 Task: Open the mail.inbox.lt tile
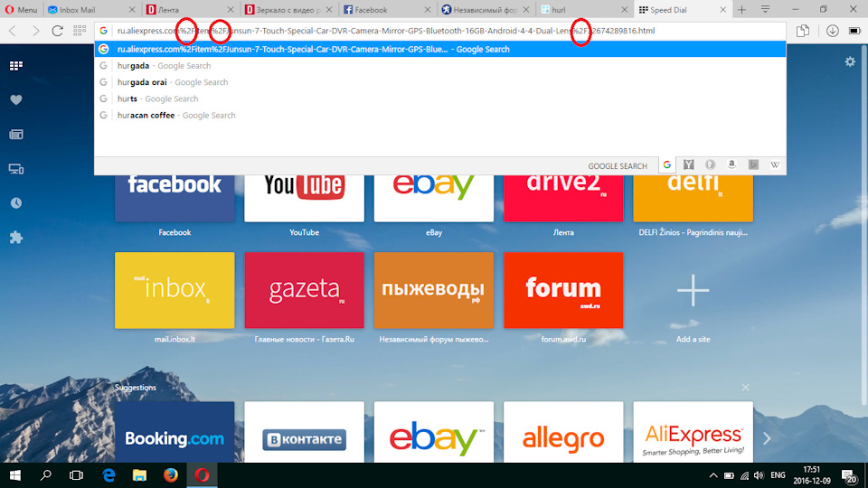click(x=175, y=290)
